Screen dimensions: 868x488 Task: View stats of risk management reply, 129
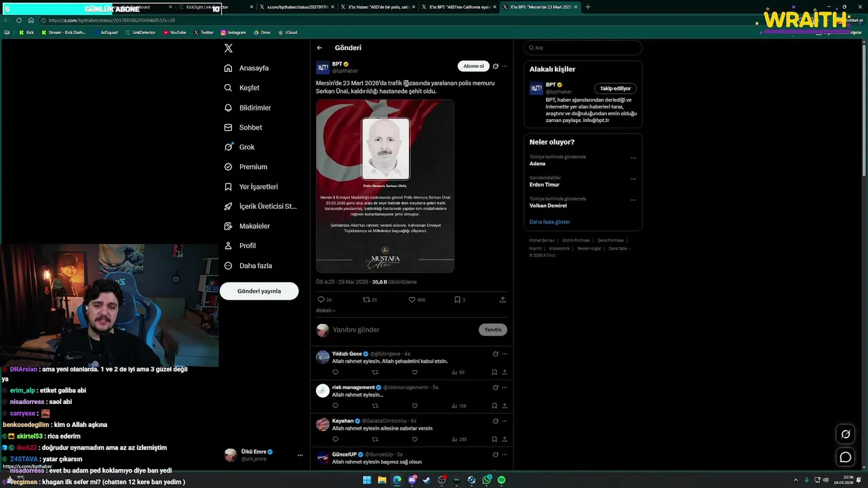point(459,406)
